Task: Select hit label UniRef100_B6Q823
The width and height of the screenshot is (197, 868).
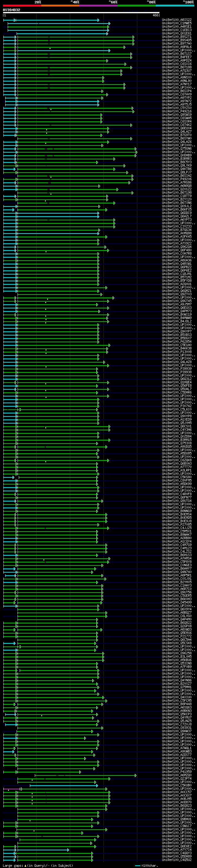Action: coord(177,805)
